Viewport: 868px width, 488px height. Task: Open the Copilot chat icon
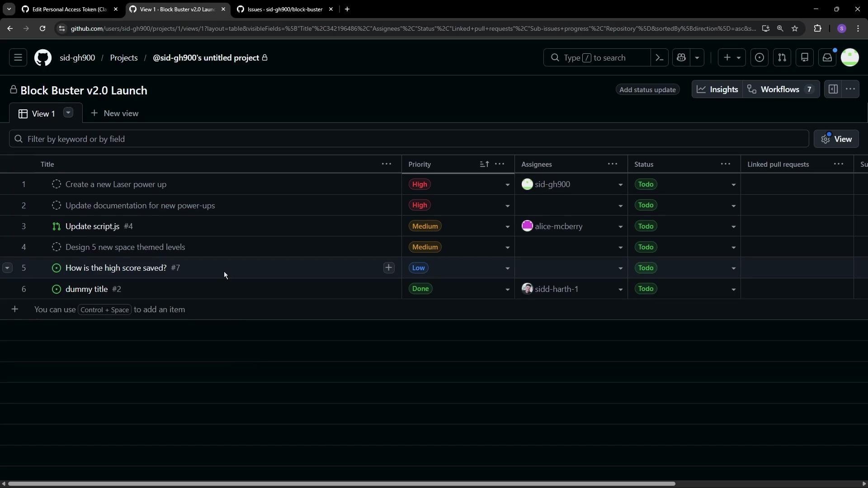click(681, 58)
